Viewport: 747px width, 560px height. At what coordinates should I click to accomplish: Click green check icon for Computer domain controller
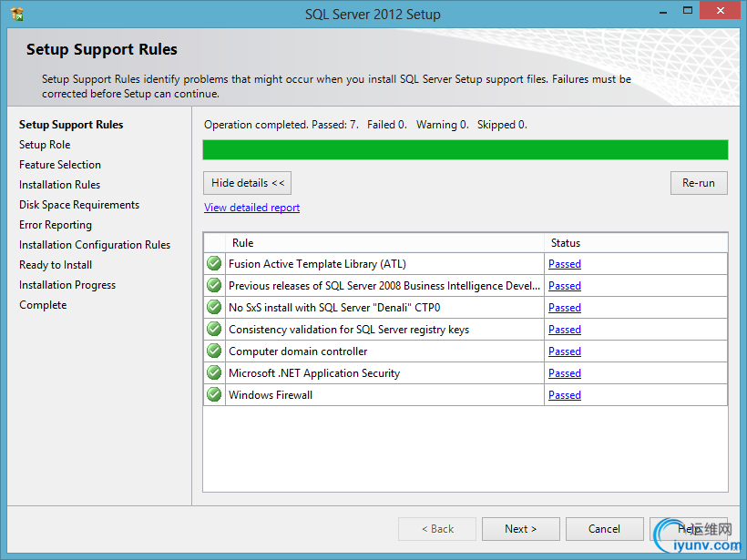coord(214,351)
